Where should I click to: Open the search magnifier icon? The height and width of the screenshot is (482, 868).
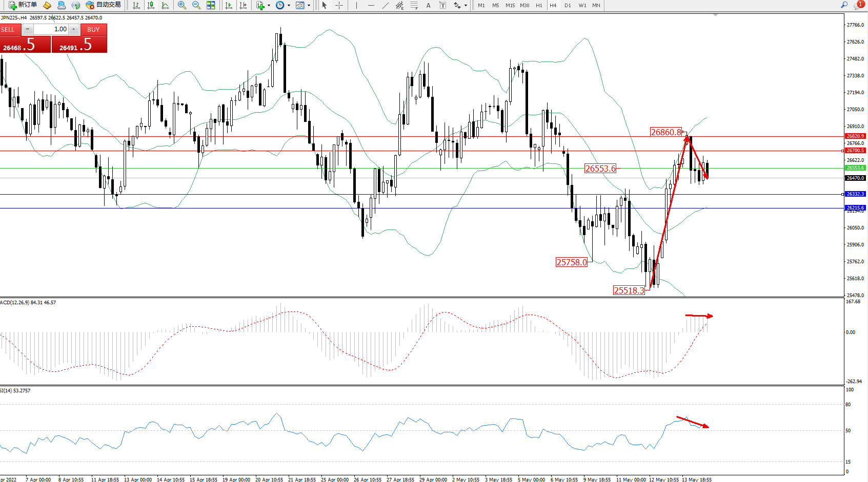(x=844, y=5)
